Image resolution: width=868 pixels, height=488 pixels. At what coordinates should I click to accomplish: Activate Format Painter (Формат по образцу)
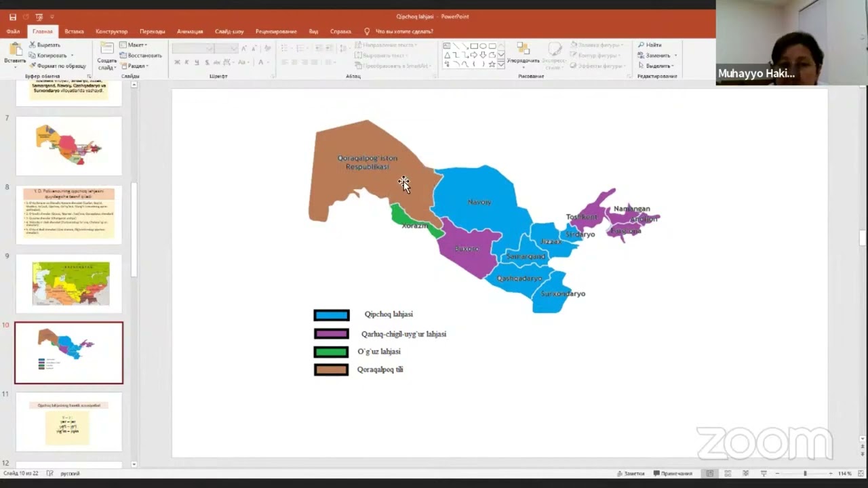coord(58,66)
